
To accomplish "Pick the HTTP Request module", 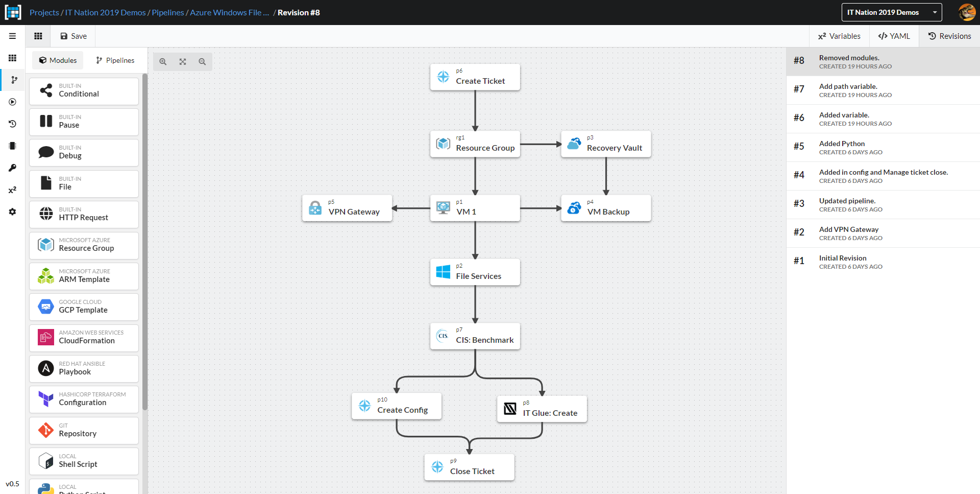I will [x=84, y=215].
